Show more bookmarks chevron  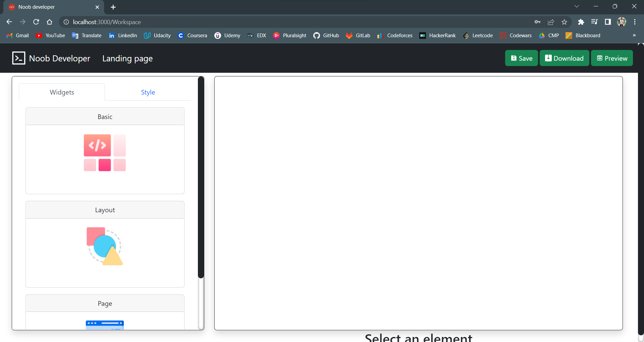634,35
